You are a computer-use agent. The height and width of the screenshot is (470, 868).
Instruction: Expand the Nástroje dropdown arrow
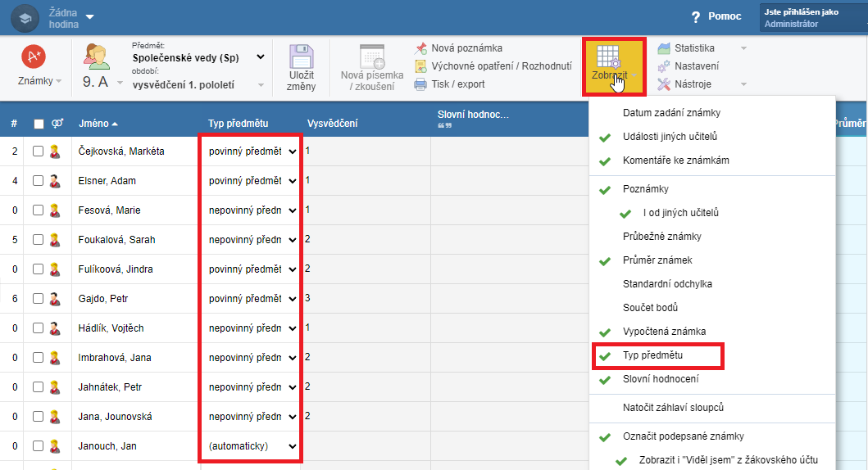coord(743,84)
